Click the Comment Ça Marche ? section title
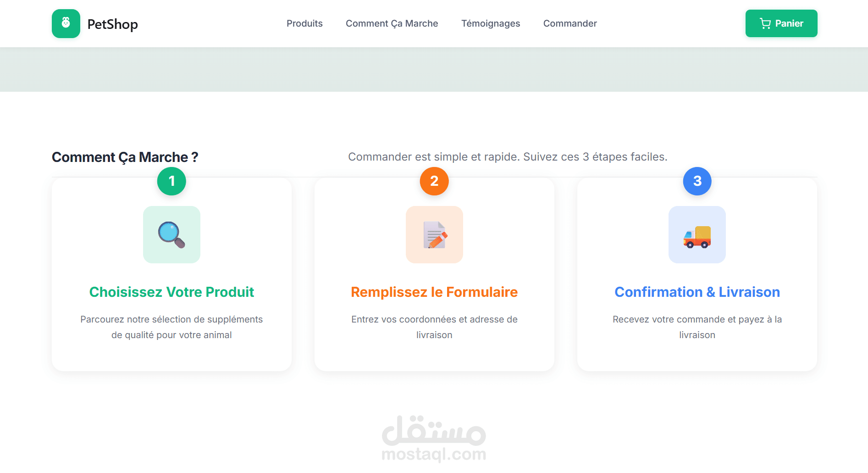The width and height of the screenshot is (868, 473). [125, 157]
